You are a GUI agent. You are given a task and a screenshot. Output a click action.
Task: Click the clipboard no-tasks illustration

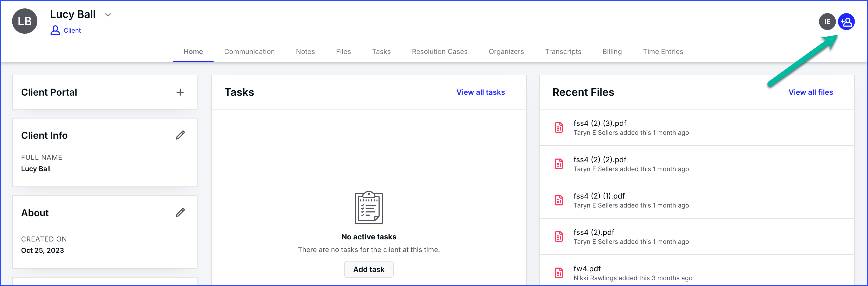pos(369,208)
